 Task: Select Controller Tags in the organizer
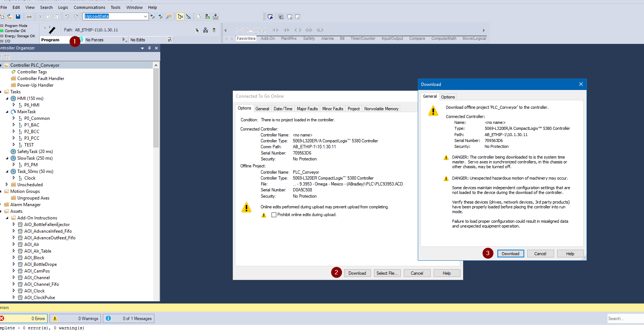(32, 72)
